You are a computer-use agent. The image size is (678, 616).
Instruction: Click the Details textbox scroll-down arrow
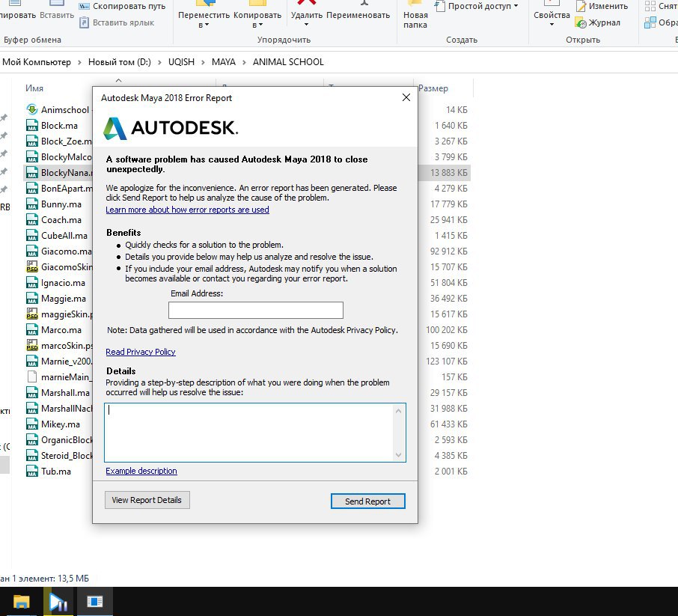[399, 454]
